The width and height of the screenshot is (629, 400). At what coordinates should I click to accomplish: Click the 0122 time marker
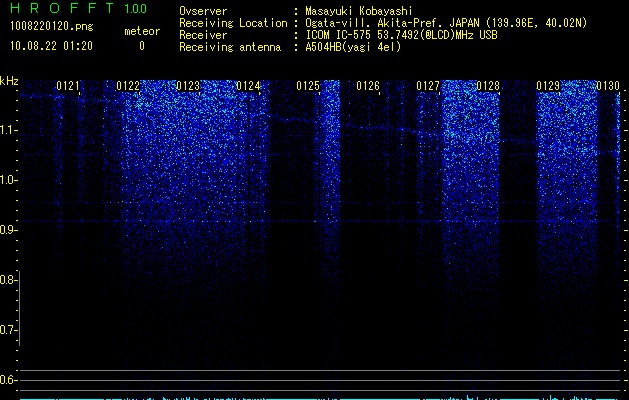[x=128, y=86]
